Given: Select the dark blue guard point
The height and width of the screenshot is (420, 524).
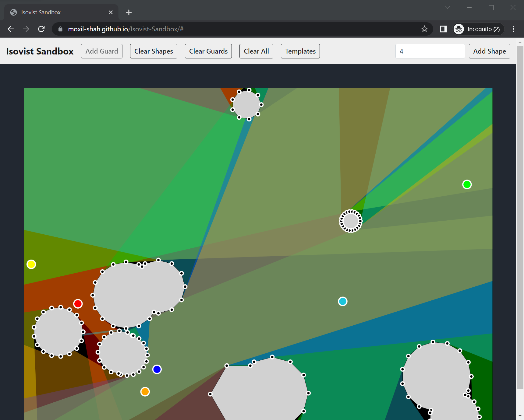Looking at the screenshot, I should [x=157, y=369].
